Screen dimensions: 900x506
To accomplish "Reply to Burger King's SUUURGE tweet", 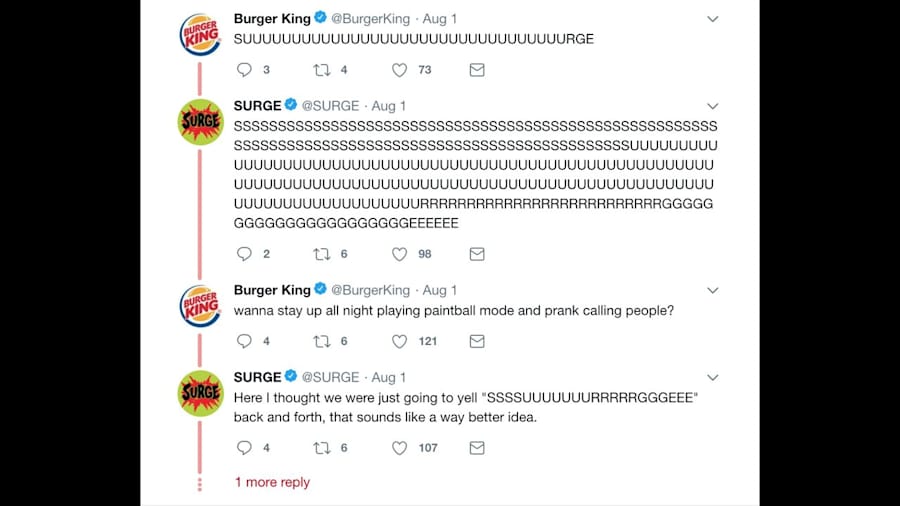I will coord(245,70).
